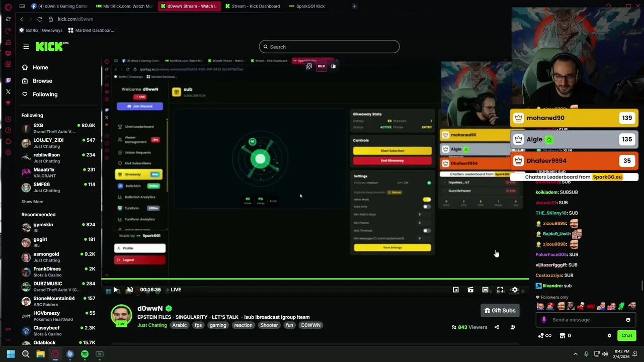Open picture-in-picture mini player

pyautogui.click(x=456, y=290)
